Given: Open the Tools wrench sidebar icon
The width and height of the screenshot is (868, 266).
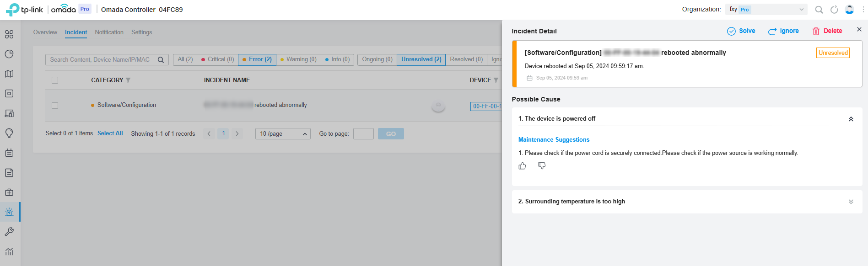Looking at the screenshot, I should [x=9, y=232].
